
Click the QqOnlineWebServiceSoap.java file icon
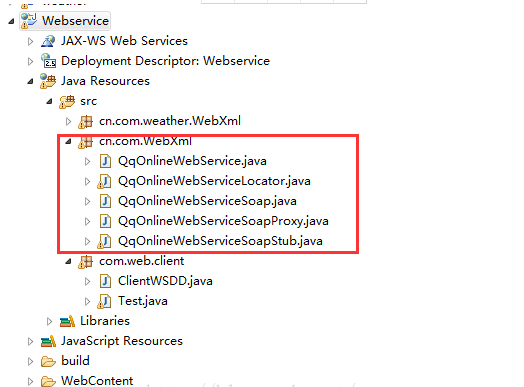click(x=105, y=201)
